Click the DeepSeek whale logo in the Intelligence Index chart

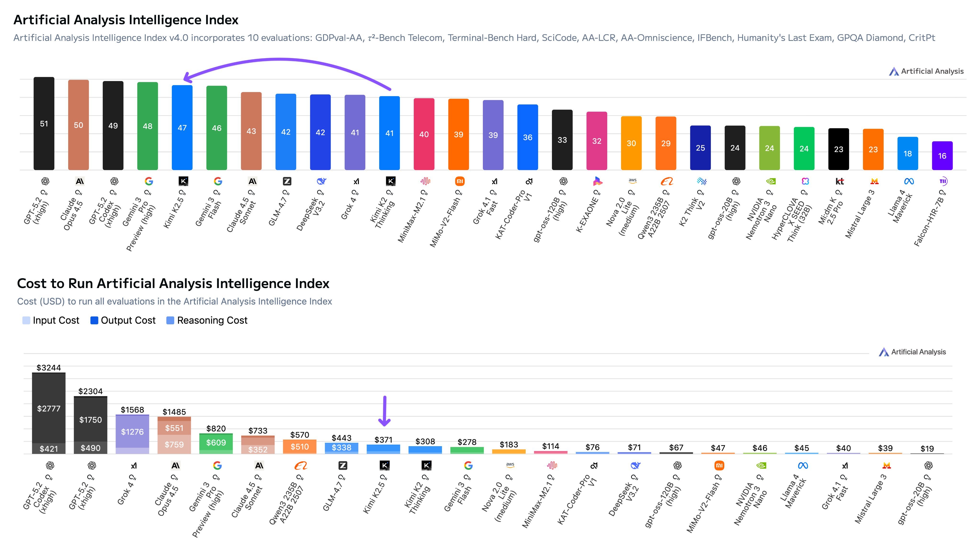click(322, 181)
